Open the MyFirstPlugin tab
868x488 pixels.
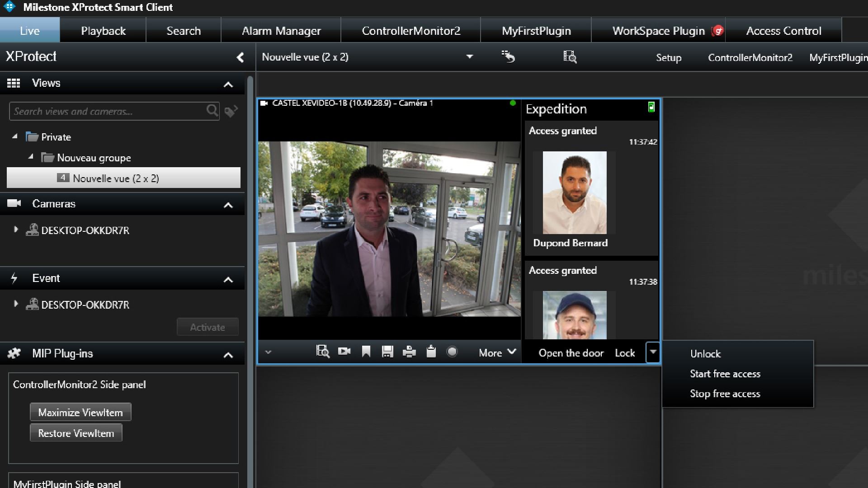pos(536,30)
